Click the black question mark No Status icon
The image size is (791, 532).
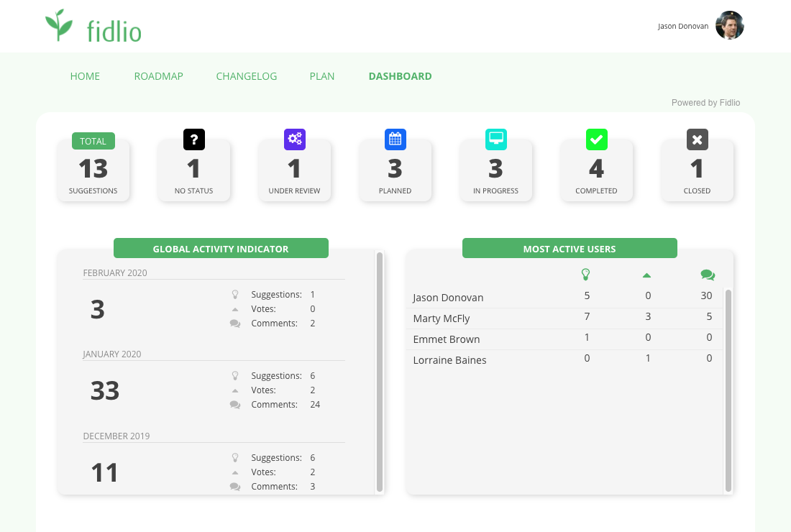[194, 139]
